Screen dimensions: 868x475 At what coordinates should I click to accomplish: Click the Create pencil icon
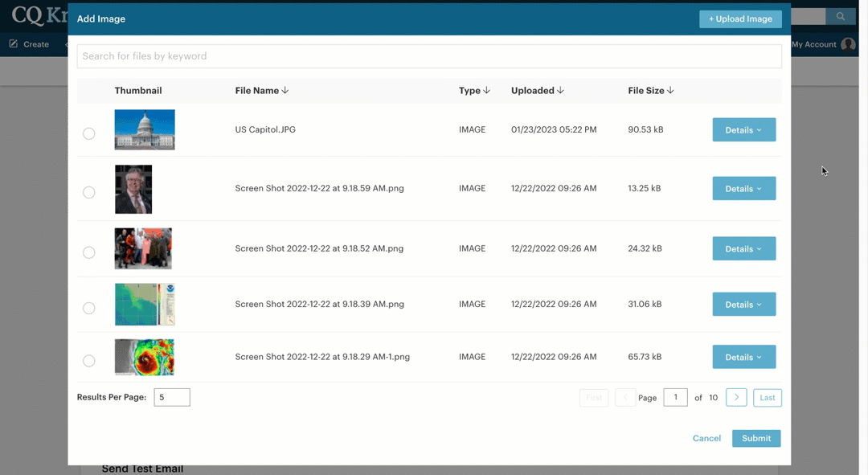[14, 44]
